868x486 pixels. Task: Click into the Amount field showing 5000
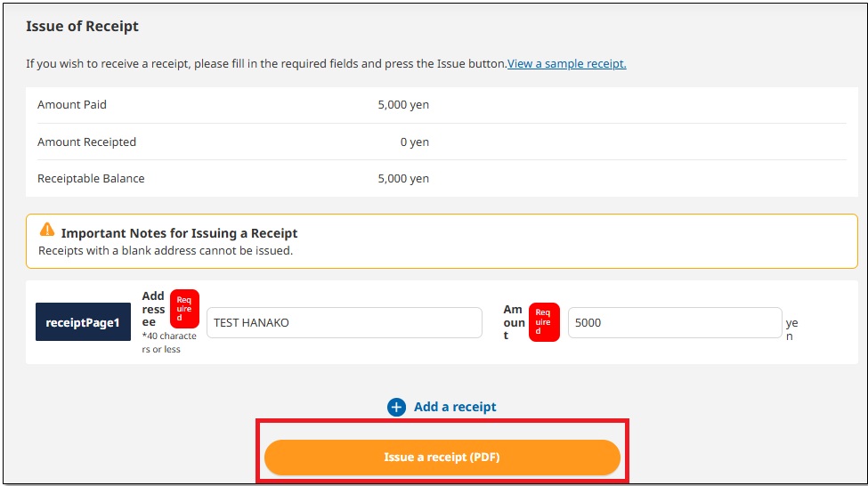click(674, 323)
